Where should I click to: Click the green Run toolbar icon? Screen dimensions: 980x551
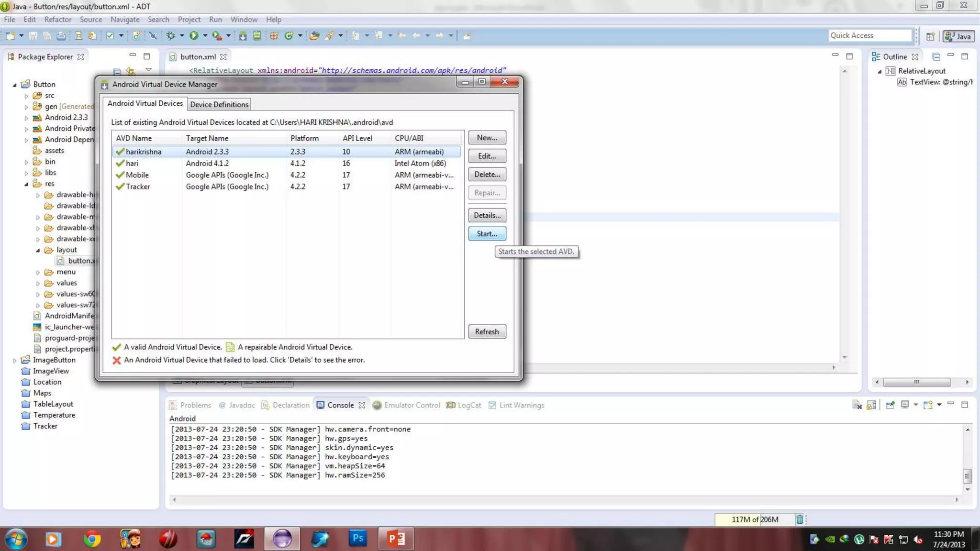[x=193, y=35]
